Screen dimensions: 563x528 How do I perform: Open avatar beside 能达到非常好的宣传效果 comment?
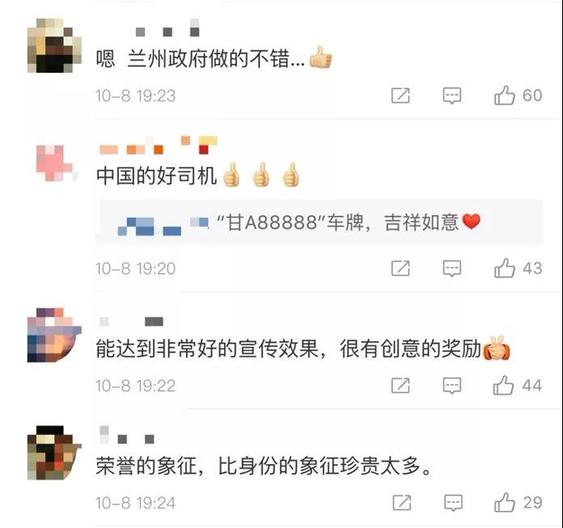tap(54, 335)
